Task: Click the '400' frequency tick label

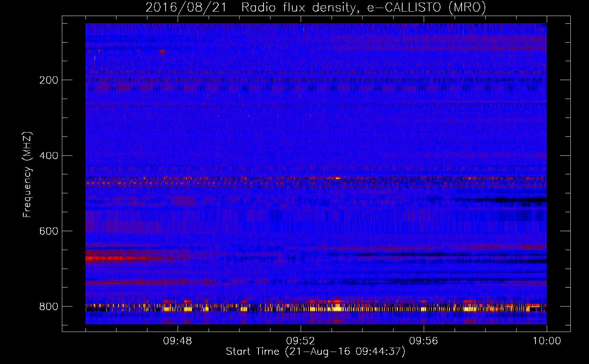Action: pos(49,156)
